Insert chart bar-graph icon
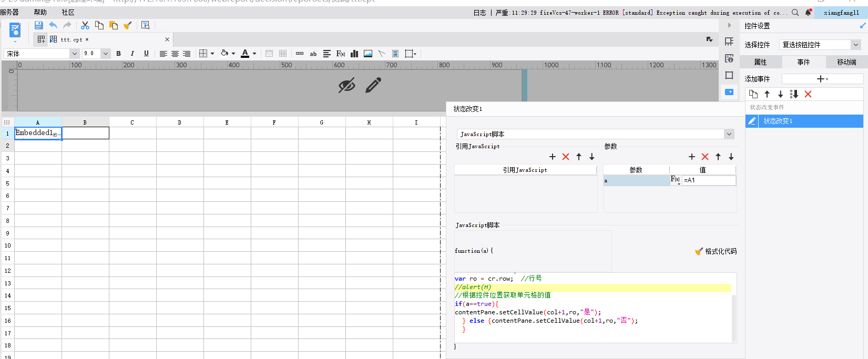This screenshot has width=868, height=359. [354, 54]
